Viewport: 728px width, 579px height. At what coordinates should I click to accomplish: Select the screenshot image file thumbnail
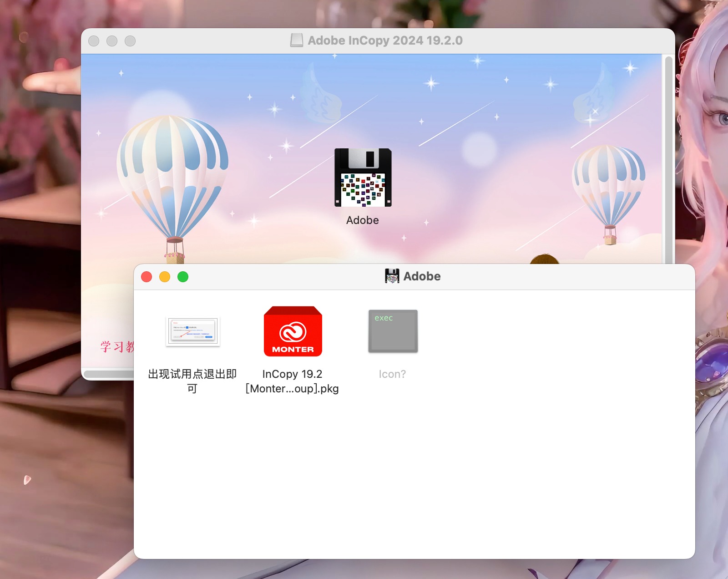click(192, 331)
